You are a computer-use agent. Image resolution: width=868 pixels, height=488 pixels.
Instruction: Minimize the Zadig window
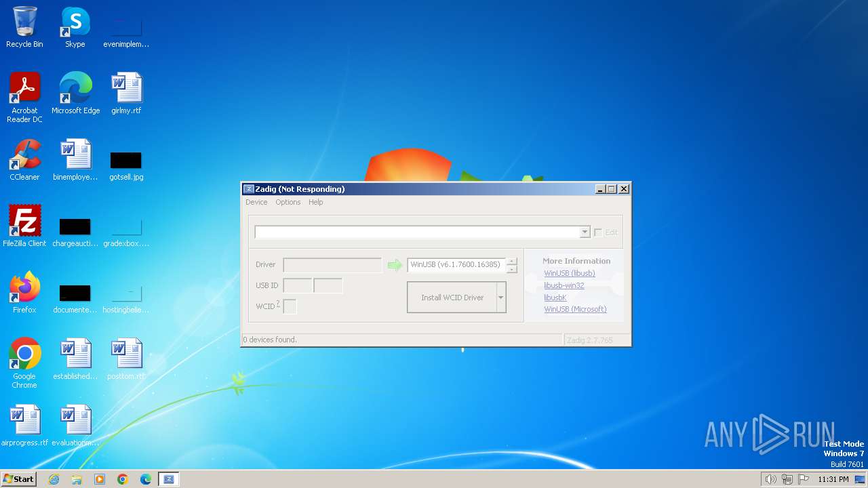[600, 189]
